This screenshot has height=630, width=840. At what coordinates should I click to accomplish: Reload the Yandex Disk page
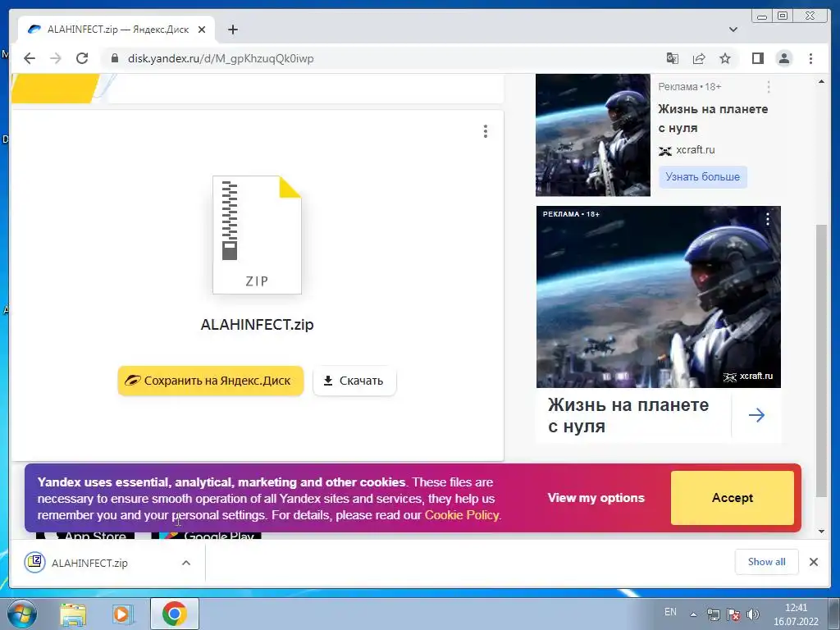pyautogui.click(x=82, y=58)
